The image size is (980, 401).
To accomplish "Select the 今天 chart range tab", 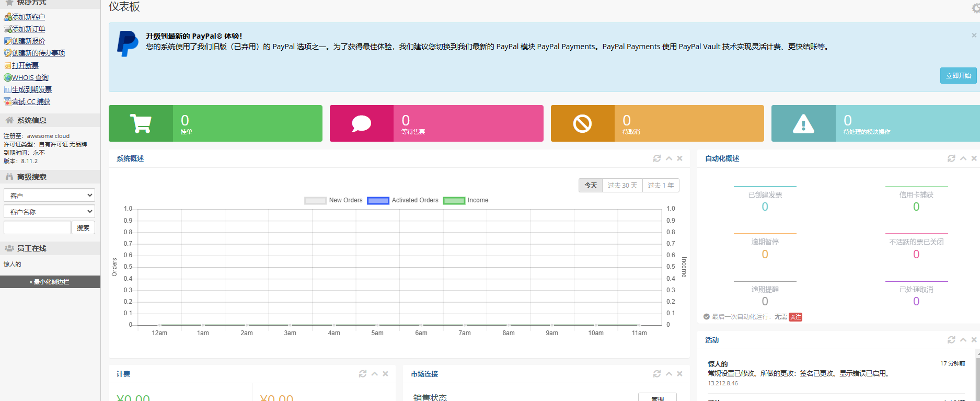I will tap(591, 186).
